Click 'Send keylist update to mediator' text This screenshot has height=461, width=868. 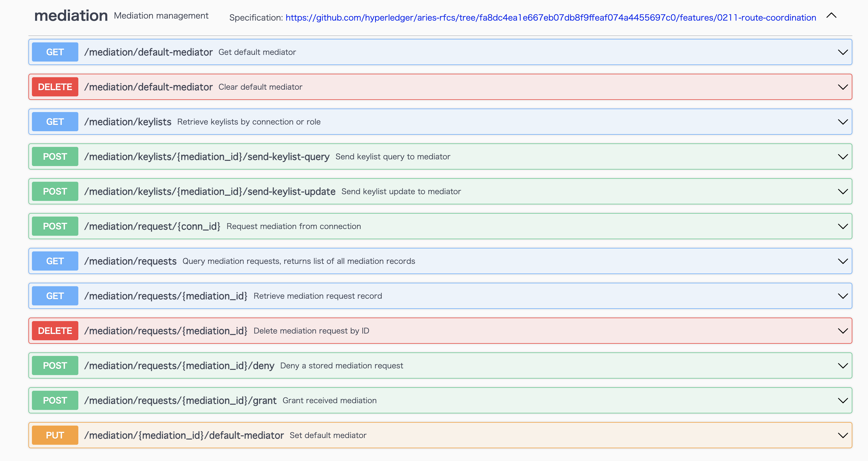click(x=401, y=192)
